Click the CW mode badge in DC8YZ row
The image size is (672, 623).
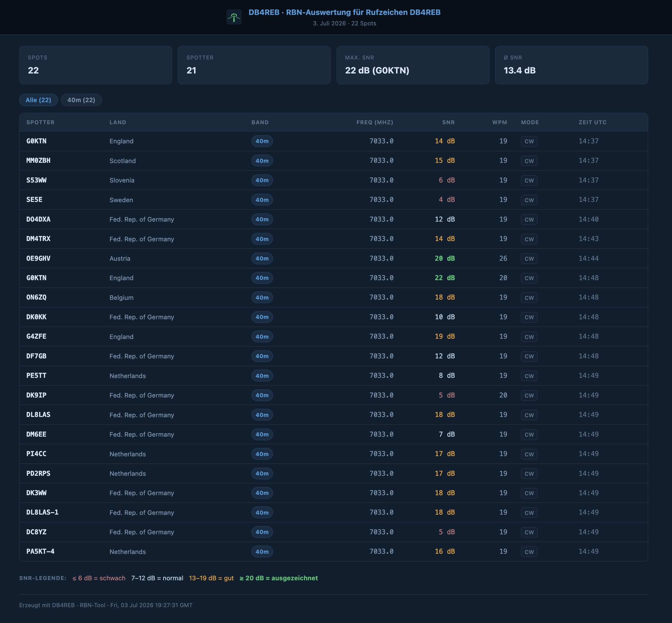coord(529,532)
